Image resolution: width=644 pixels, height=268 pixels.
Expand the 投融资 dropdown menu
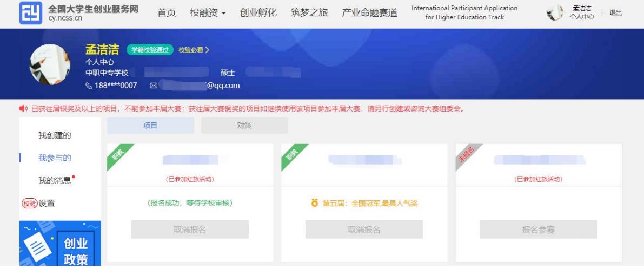pos(208,14)
